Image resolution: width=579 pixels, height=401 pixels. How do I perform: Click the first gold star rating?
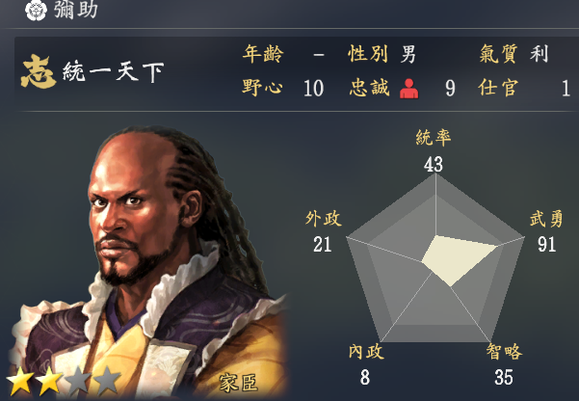20,380
